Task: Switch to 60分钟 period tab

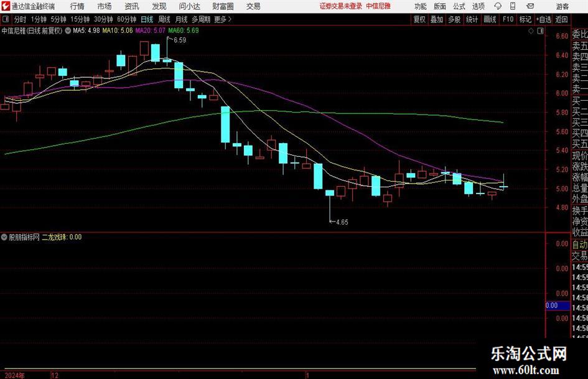Action: [126, 19]
